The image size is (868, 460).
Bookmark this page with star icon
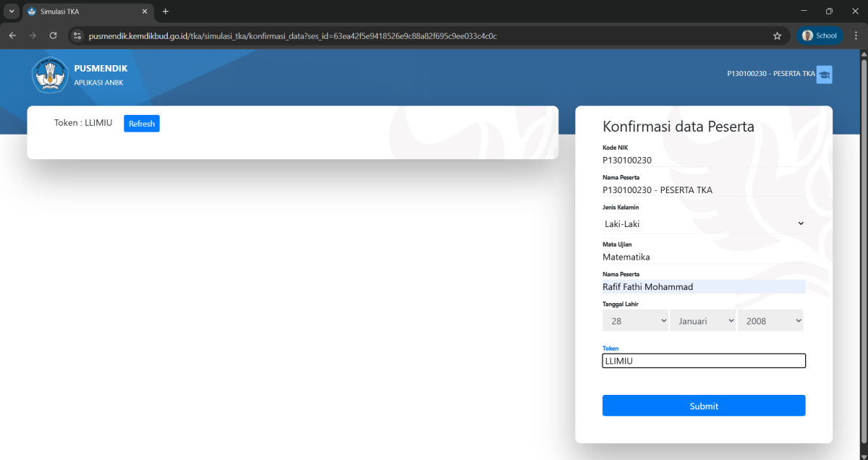click(x=778, y=35)
